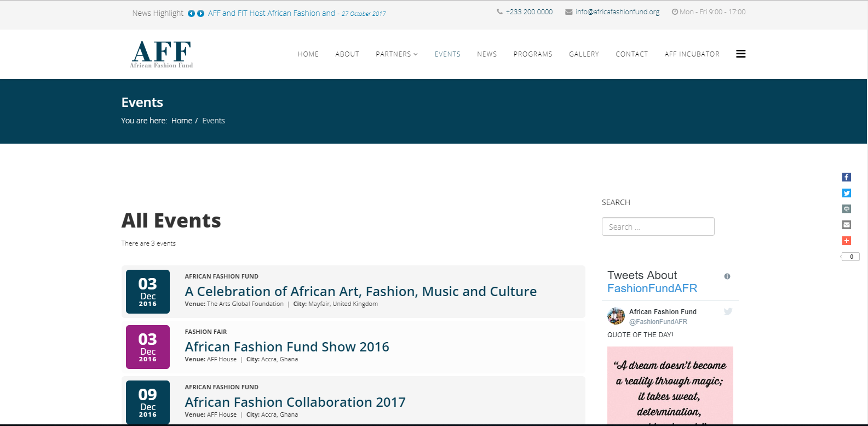Click African Fashion Fund tweet author name
The height and width of the screenshot is (426, 868).
pos(663,312)
